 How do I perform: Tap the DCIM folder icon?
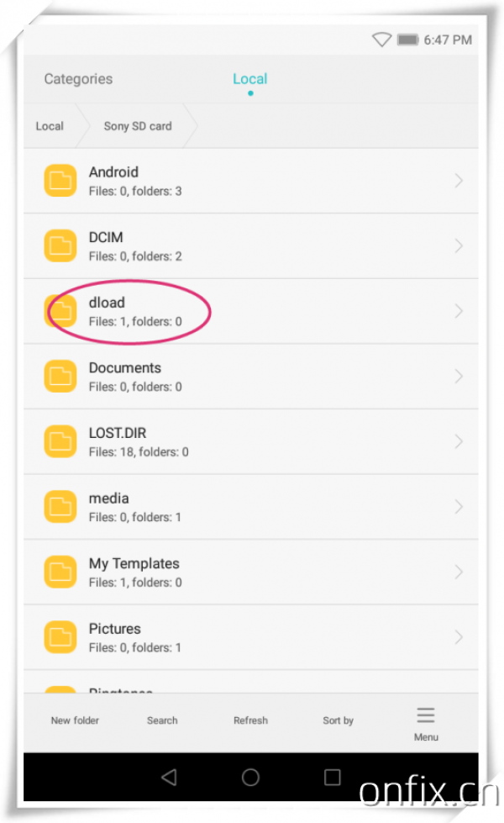coord(60,245)
